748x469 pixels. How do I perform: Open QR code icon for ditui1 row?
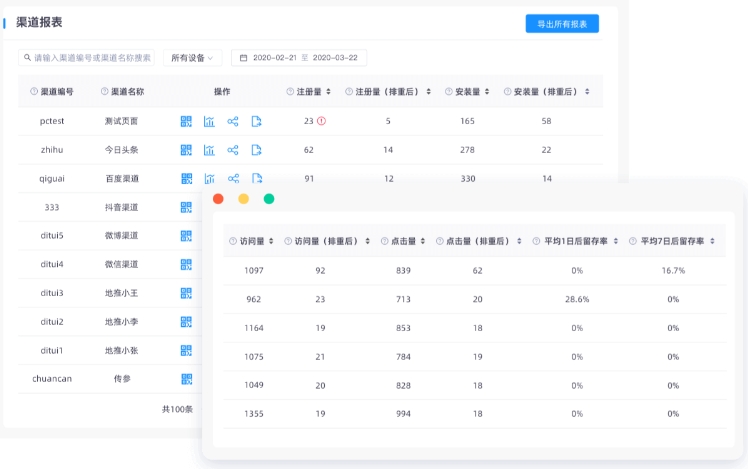(186, 350)
